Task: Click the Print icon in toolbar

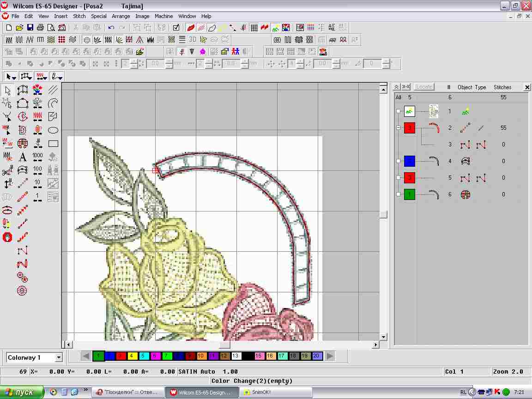Action: click(x=40, y=28)
